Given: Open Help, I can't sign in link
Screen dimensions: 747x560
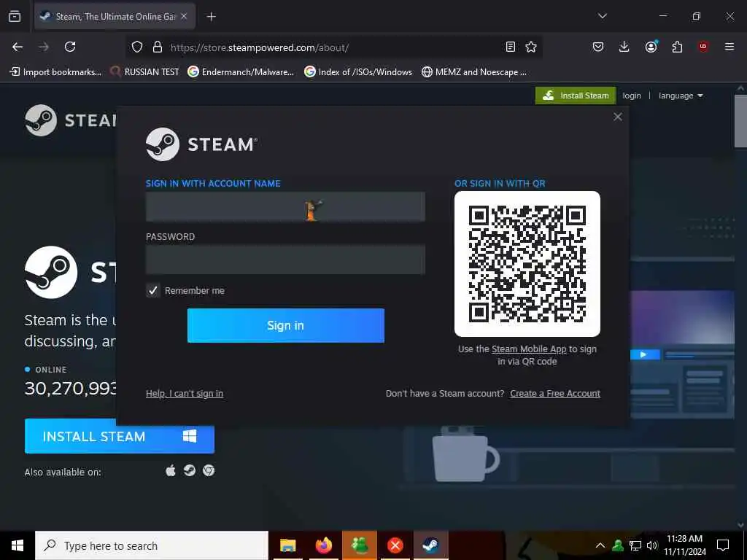Looking at the screenshot, I should [x=185, y=393].
